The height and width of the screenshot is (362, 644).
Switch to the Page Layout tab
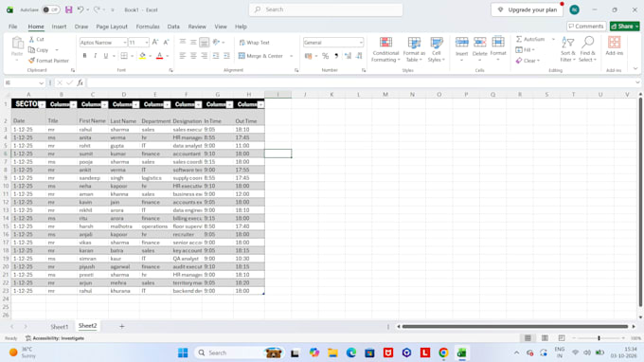coord(112,27)
